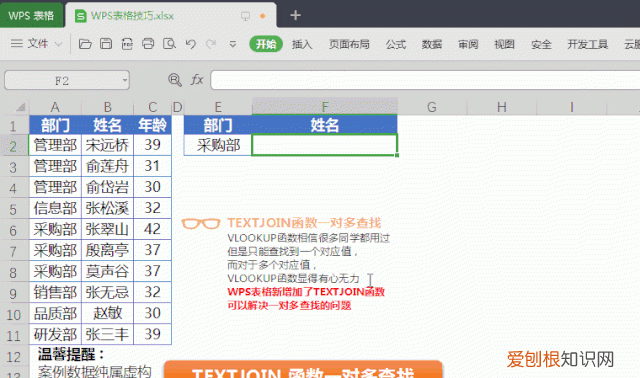Click the orange unsaved dot on tab
Screen dimensions: 640x378
tap(262, 16)
